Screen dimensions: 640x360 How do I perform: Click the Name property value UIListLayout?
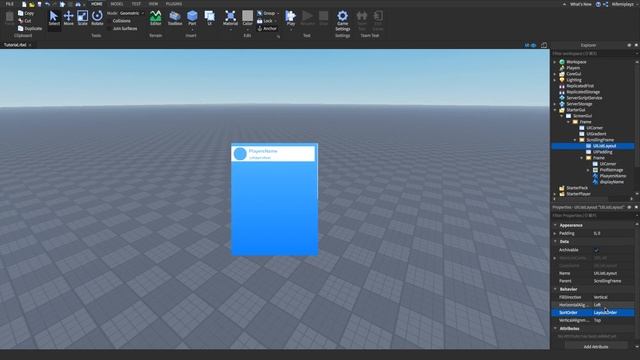coord(605,273)
